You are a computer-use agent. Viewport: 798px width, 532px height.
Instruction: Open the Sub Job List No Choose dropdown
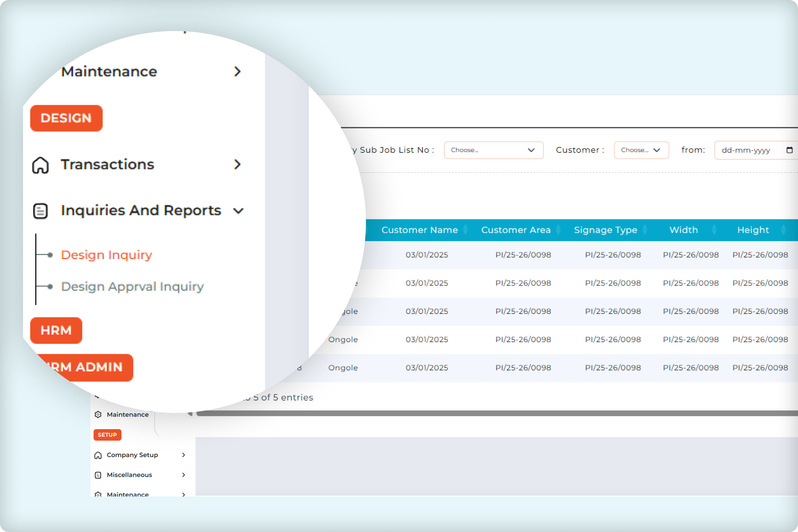pos(494,150)
